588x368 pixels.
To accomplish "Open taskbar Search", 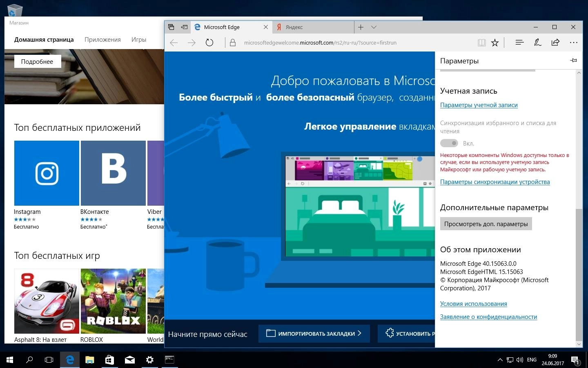I will pyautogui.click(x=29, y=360).
